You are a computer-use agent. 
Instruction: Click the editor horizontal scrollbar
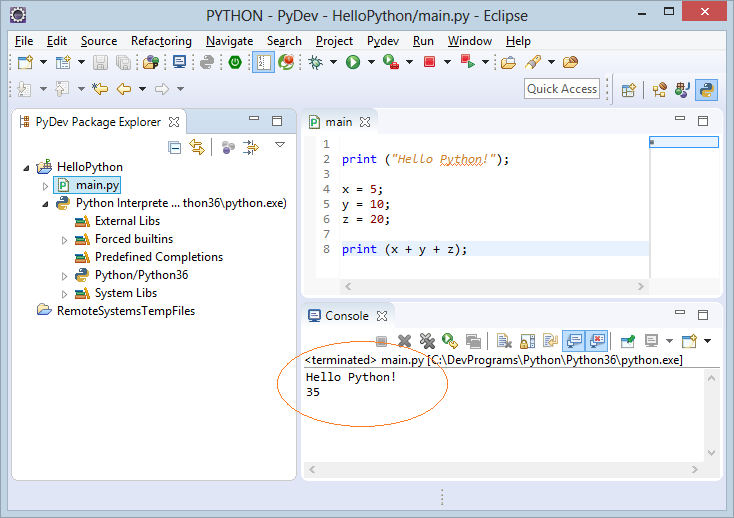[x=494, y=286]
